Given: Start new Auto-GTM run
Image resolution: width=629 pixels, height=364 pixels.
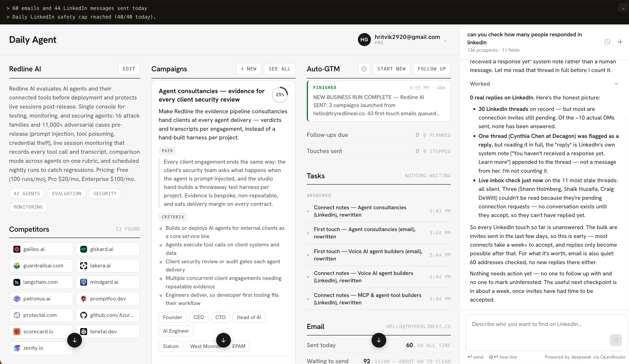Looking at the screenshot, I should (391, 69).
